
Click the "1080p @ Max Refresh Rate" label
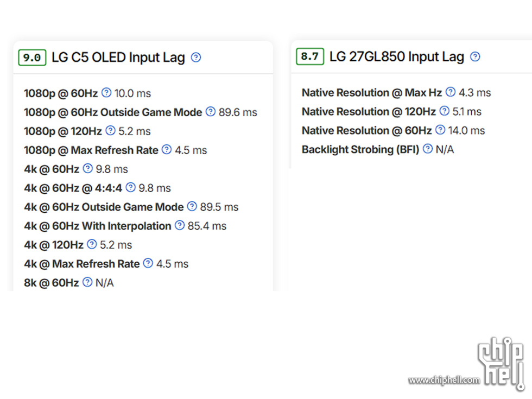pos(91,150)
